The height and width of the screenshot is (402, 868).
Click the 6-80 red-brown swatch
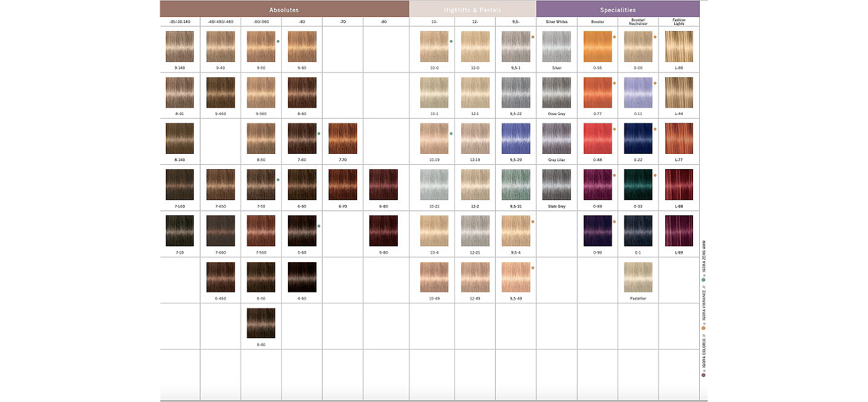tap(383, 185)
